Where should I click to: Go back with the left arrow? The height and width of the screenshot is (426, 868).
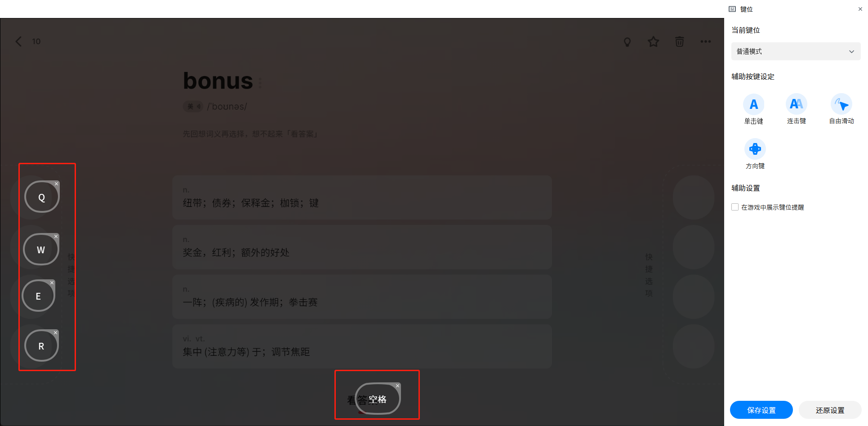18,41
